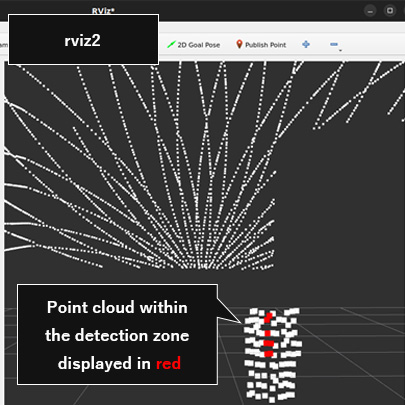Choose the Publish Point text label
The height and width of the screenshot is (405, 405).
[x=266, y=45]
